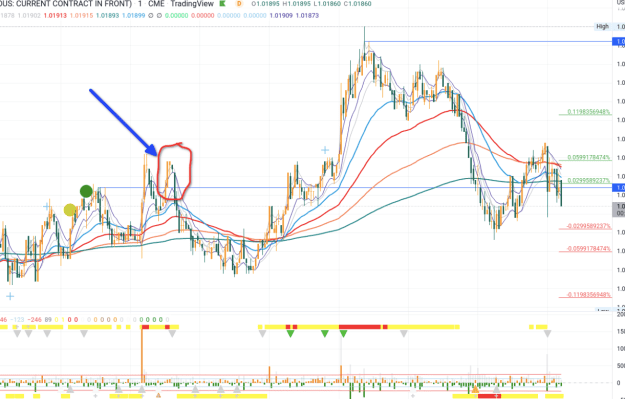This screenshot has width=625, height=399.
Task: Click value -246 in lower pane legend
Action: click(x=35, y=320)
